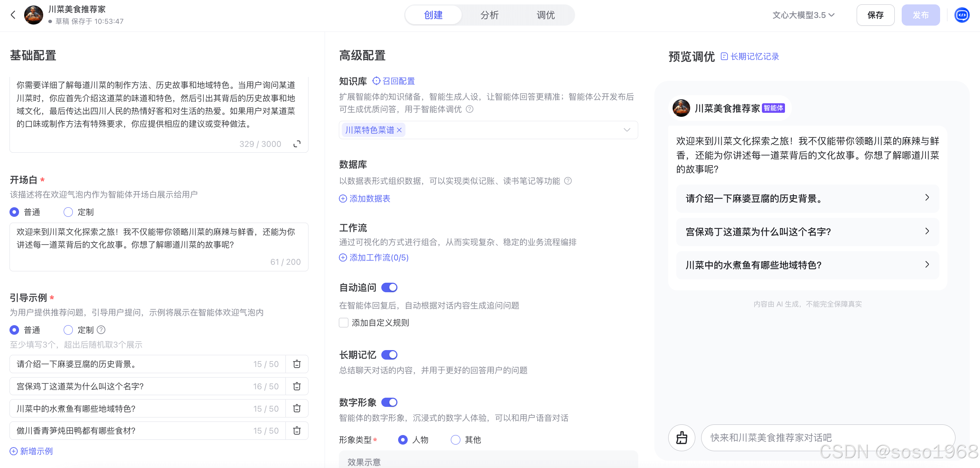The width and height of the screenshot is (980, 468).
Task: Delete the 麻婆豆腐 example with trash icon
Action: point(297,364)
